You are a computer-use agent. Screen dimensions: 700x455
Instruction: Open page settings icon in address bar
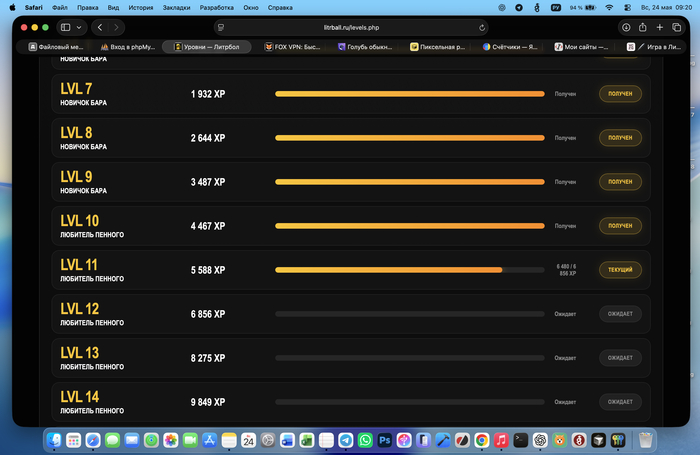pyautogui.click(x=221, y=27)
